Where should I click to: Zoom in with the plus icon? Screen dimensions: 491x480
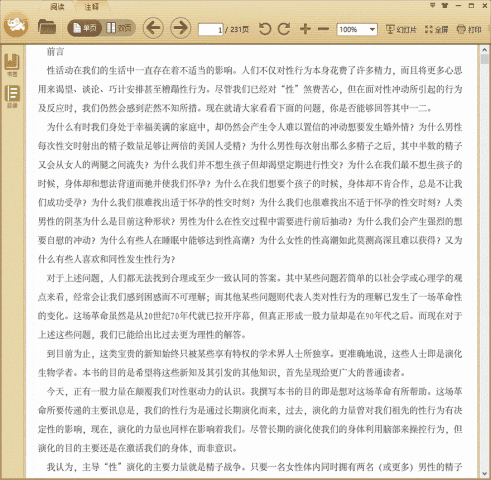click(x=305, y=29)
